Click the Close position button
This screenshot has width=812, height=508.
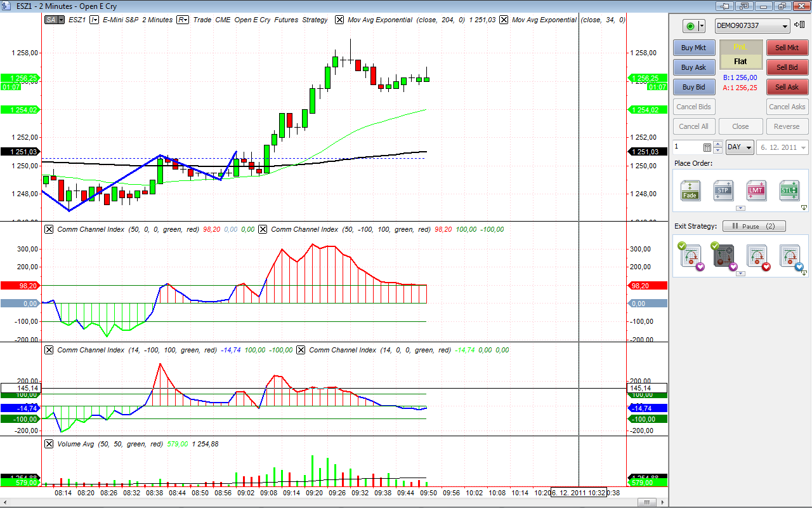click(x=740, y=126)
